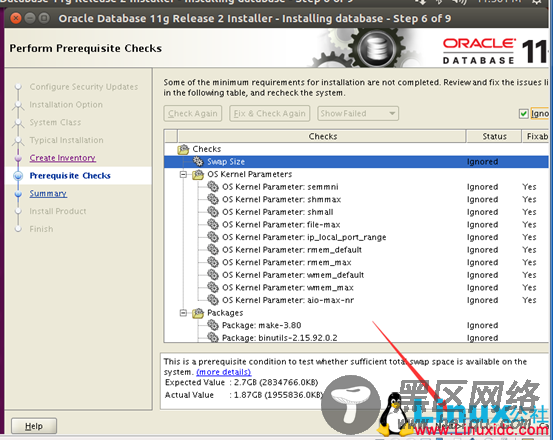Click gear icon beside semmni parameter
The width and height of the screenshot is (553, 440).
[x=213, y=187]
